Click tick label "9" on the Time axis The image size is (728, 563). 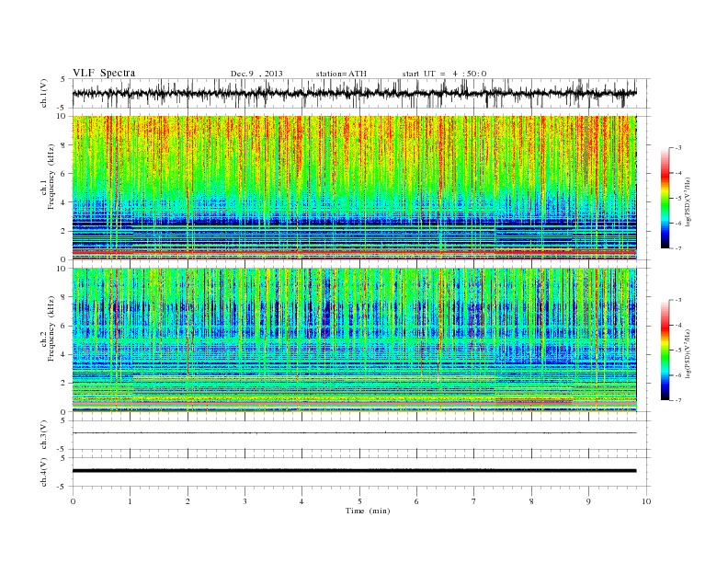(588, 501)
